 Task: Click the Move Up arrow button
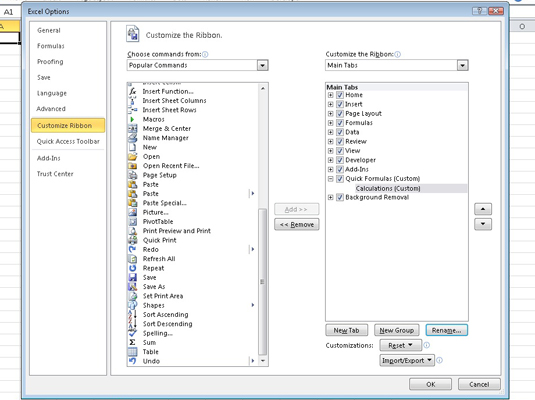pos(483,209)
